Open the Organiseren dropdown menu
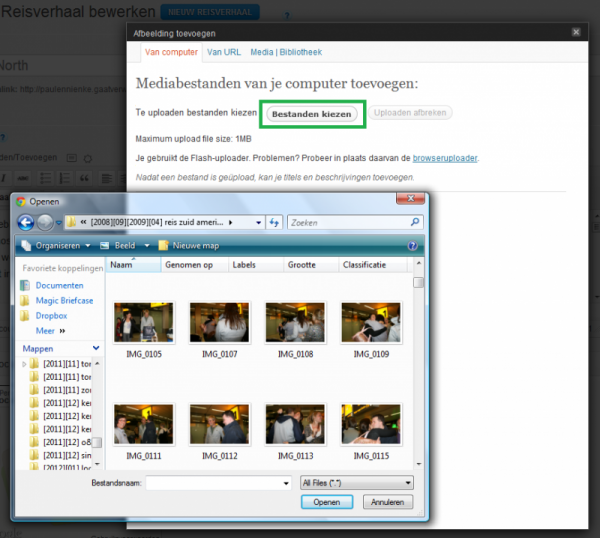 (x=59, y=245)
